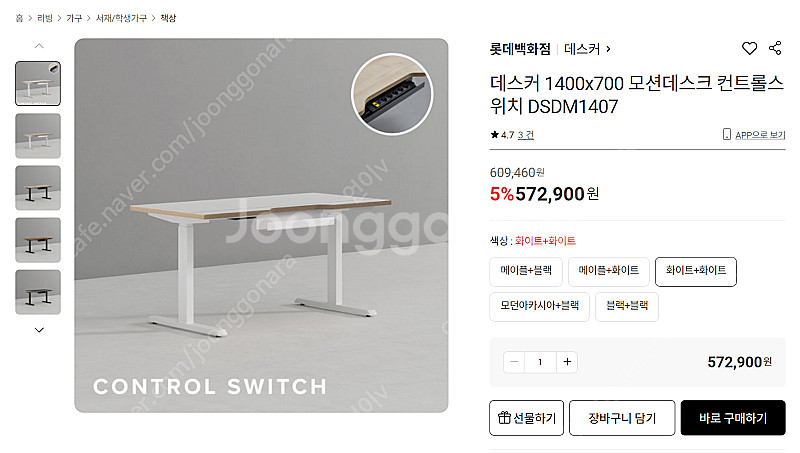Screen dimensions: 800x453
Task: Show previous thumbnails with up chevron
Action: coord(39,46)
